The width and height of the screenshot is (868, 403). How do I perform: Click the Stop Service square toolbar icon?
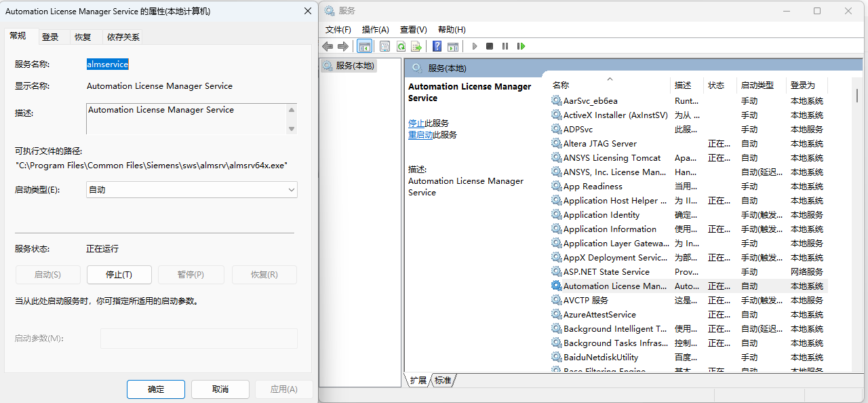point(489,45)
